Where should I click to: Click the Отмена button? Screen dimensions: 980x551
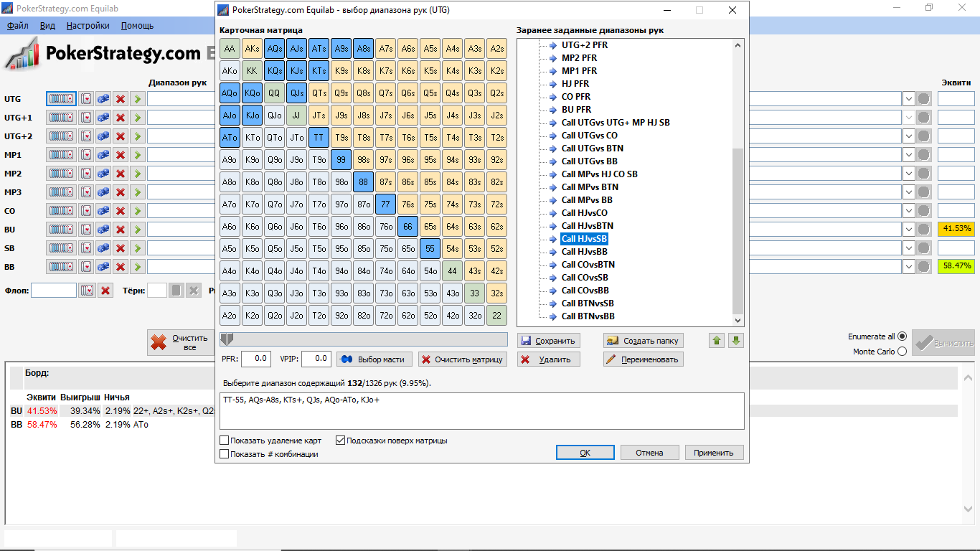click(x=649, y=453)
